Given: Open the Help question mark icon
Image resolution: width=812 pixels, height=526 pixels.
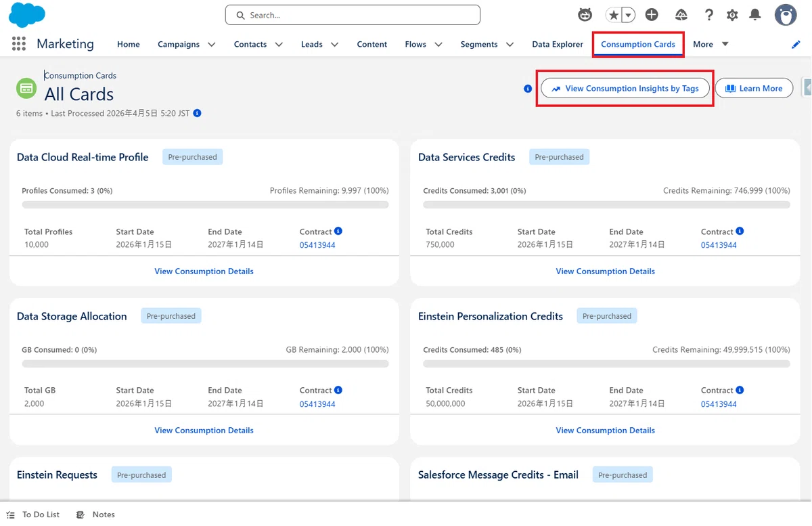Looking at the screenshot, I should (x=708, y=15).
